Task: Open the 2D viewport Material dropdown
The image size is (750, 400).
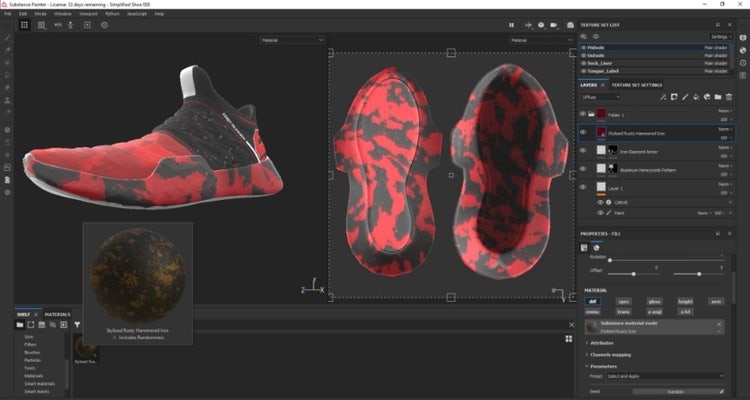Action: 540,40
